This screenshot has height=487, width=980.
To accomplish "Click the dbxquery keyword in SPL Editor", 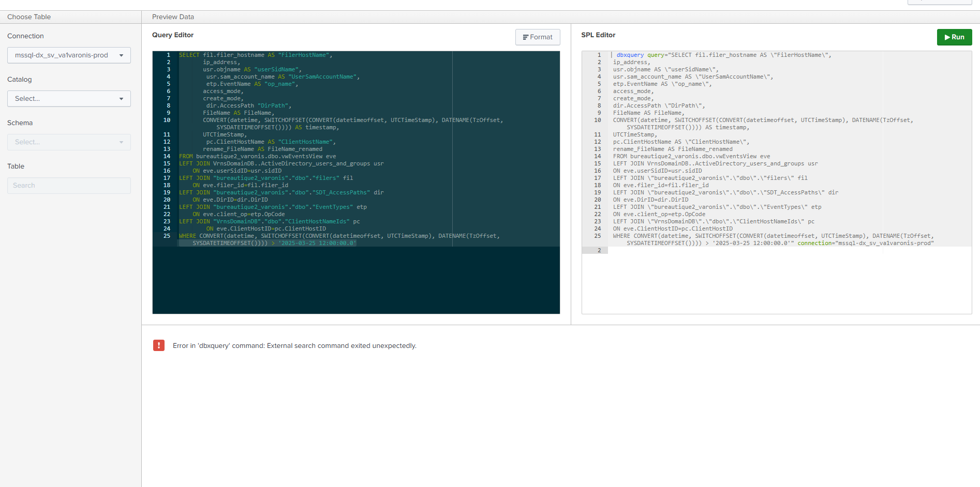I will coord(630,54).
